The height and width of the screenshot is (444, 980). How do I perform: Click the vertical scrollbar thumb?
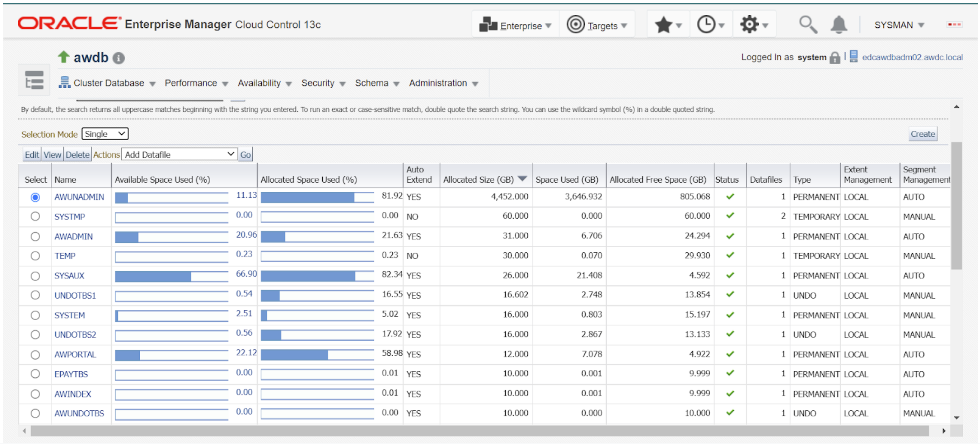tap(956, 206)
